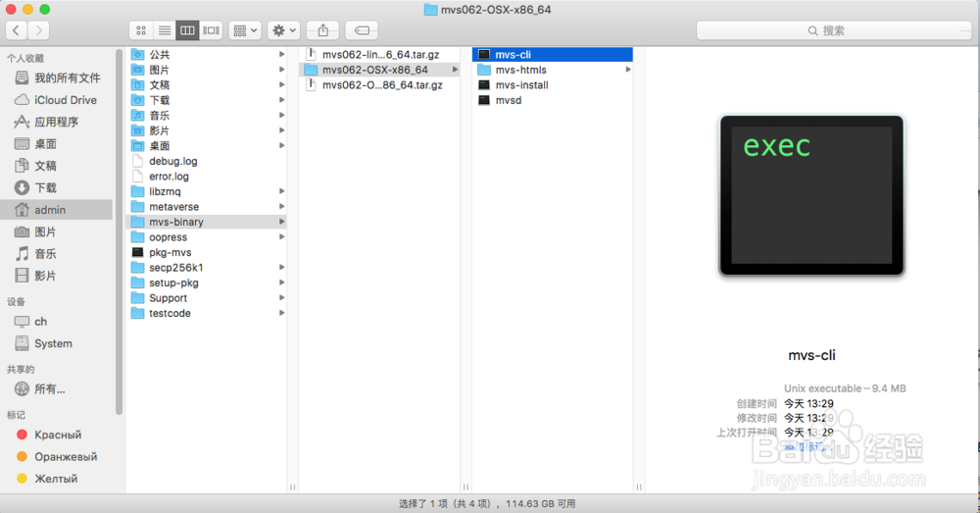Click the window title folder icon

pos(430,10)
